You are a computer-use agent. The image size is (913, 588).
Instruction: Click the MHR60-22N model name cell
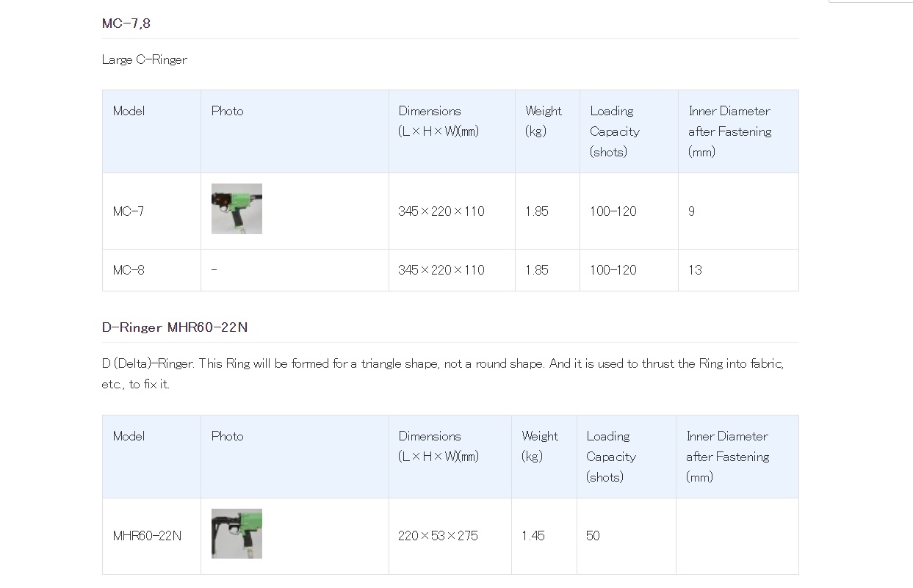tap(147, 536)
